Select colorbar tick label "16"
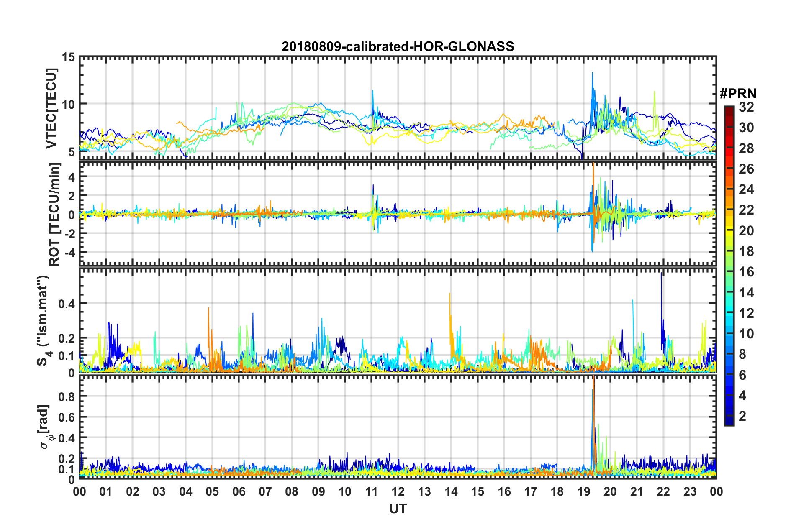This screenshot has height=532, width=796. click(x=746, y=272)
